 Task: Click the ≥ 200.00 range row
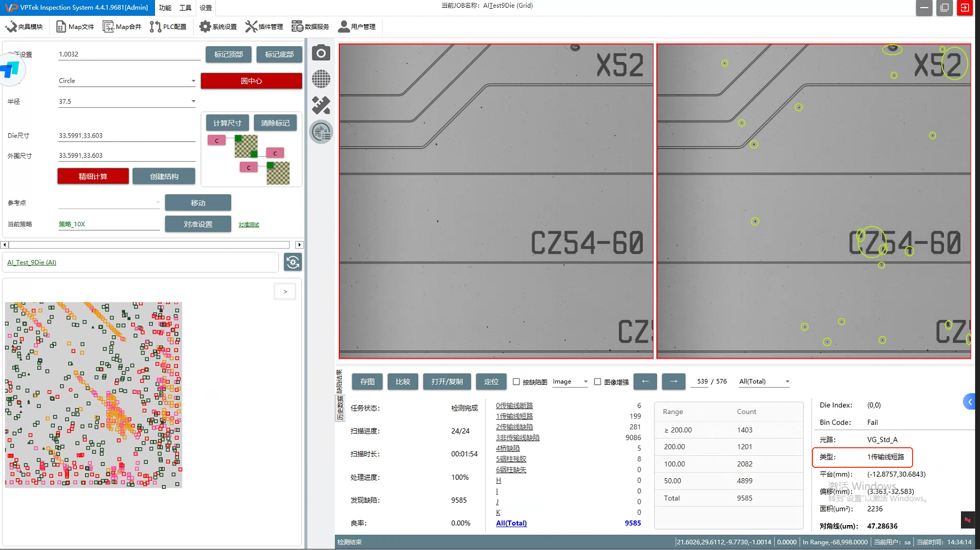point(729,430)
